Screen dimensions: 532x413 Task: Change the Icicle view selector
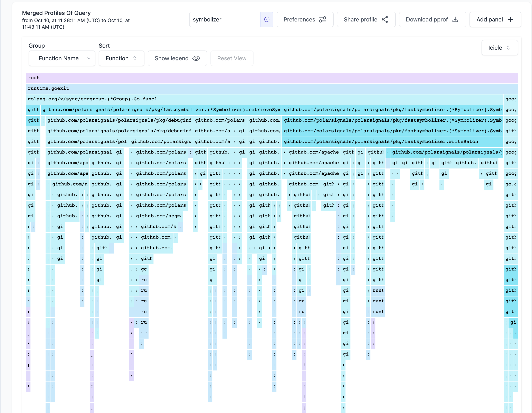499,48
